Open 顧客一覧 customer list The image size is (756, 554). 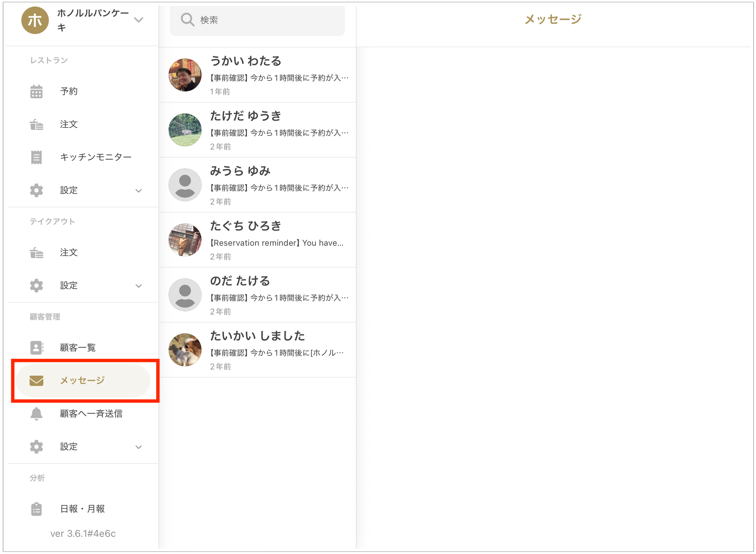(83, 347)
